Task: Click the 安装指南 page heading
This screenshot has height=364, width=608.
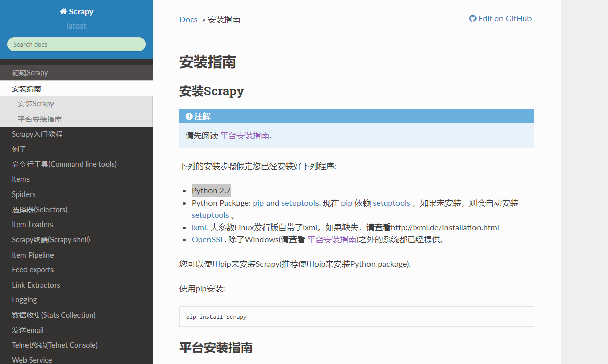Action: tap(208, 62)
